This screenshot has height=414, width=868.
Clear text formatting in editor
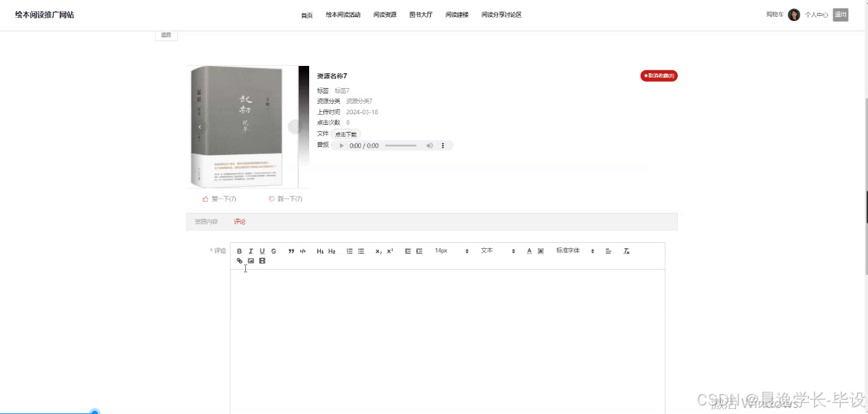coord(626,251)
